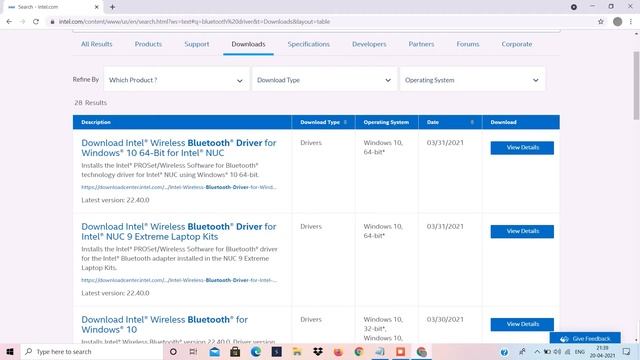This screenshot has height=360, width=640.
Task: Select the Downloads tab
Action: pyautogui.click(x=248, y=44)
